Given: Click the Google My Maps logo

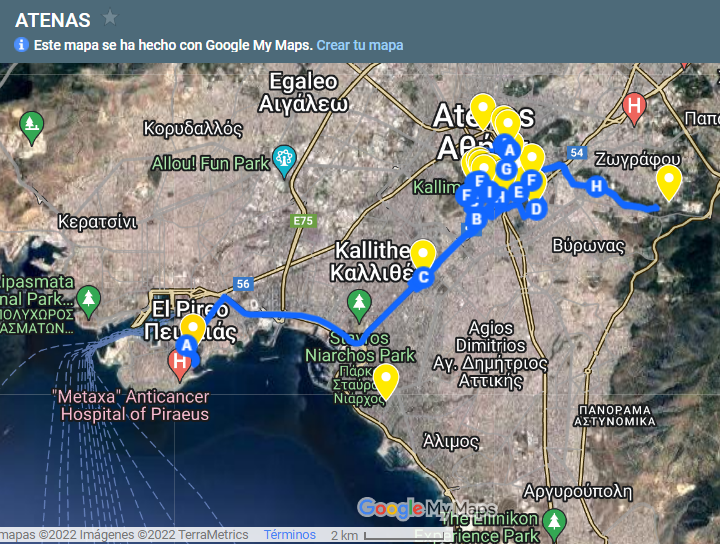Looking at the screenshot, I should (x=427, y=509).
